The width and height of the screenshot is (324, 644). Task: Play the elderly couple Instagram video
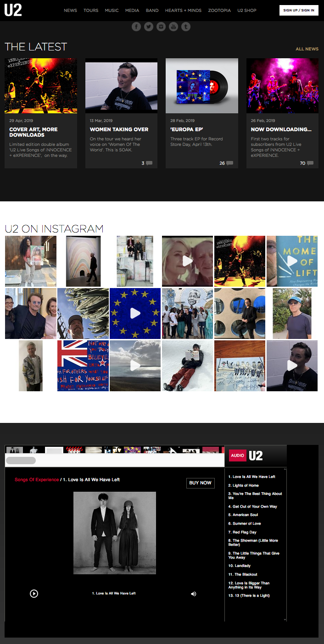pyautogui.click(x=187, y=261)
